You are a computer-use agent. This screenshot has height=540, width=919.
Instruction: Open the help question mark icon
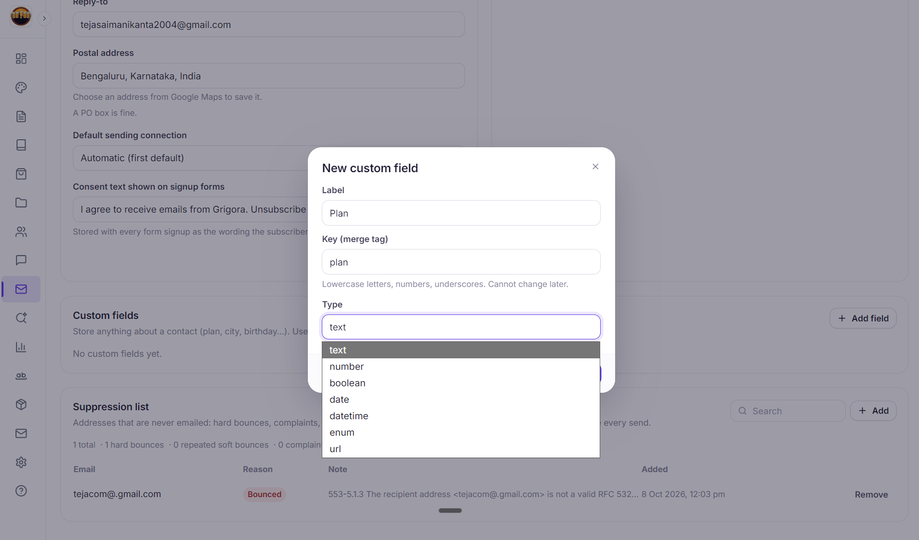(x=21, y=491)
